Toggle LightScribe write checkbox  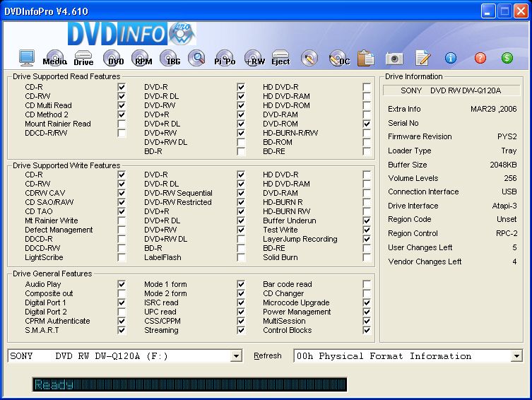(122, 257)
